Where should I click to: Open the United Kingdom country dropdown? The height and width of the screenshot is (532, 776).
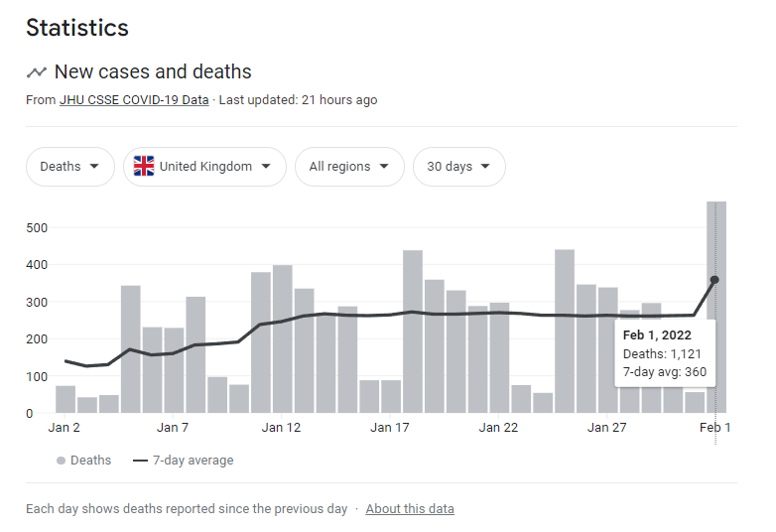pyautogui.click(x=204, y=167)
